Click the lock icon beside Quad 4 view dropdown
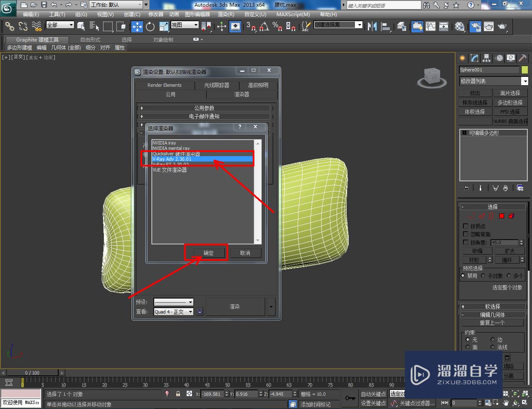This screenshot has height=409, width=532. tap(199, 311)
